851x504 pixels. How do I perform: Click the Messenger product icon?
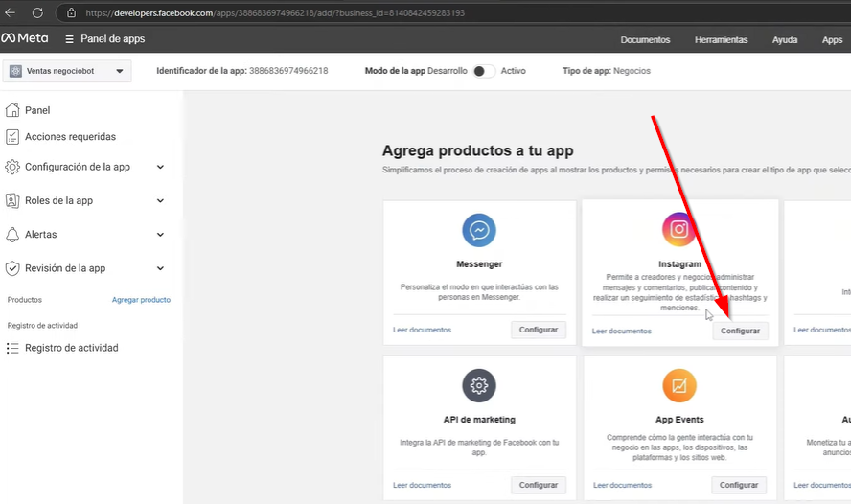[x=479, y=230]
